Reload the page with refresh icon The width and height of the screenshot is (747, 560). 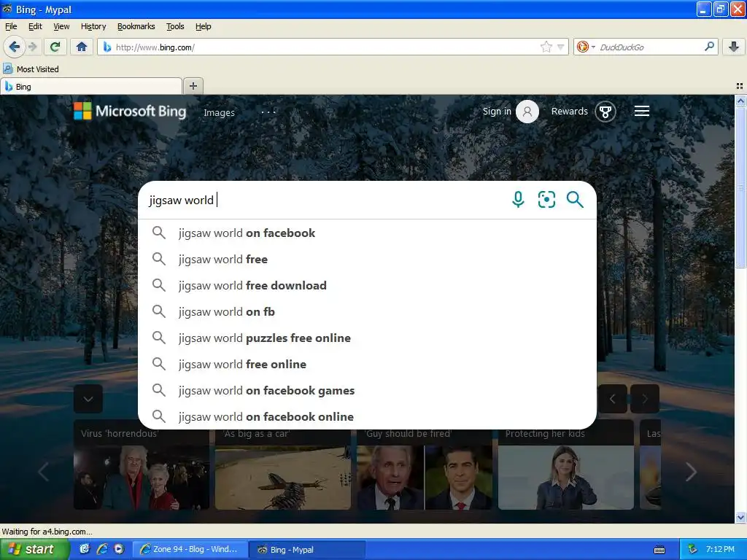click(x=55, y=47)
